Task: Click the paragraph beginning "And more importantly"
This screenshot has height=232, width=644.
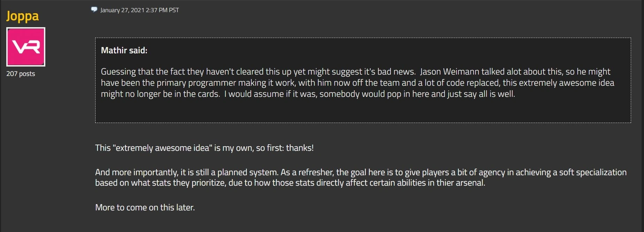Action: [361, 177]
